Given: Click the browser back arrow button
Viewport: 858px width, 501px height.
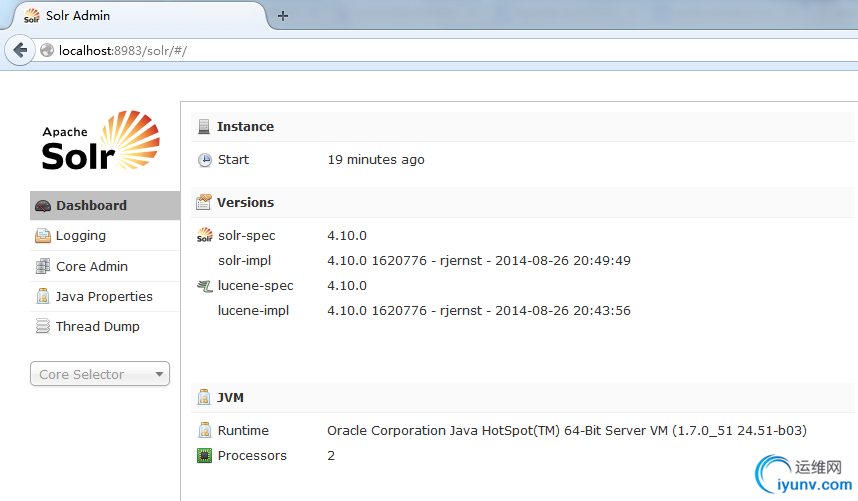Looking at the screenshot, I should pos(20,50).
